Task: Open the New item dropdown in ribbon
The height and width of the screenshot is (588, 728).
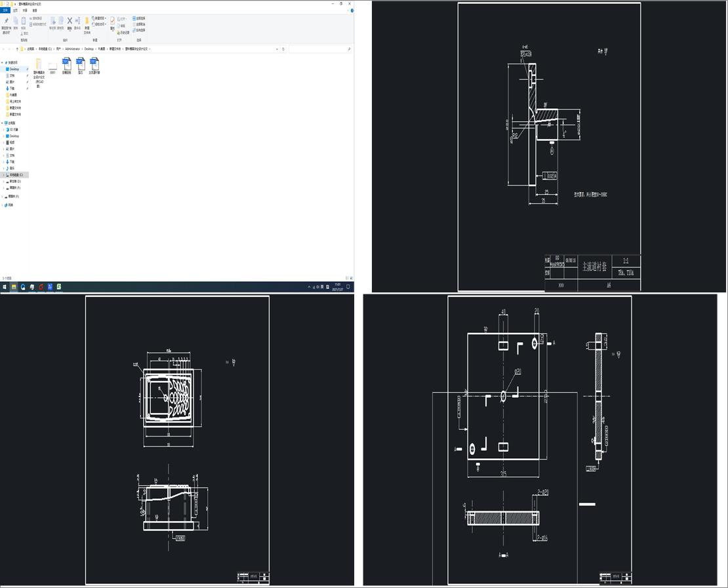Action: tap(99, 18)
